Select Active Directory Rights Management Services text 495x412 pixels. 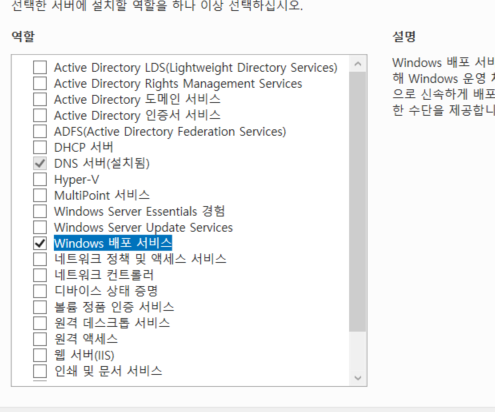pyautogui.click(x=178, y=84)
